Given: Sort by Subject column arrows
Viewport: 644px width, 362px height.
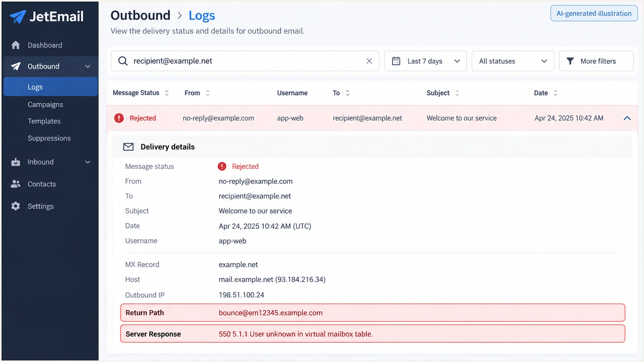Looking at the screenshot, I should [x=457, y=93].
